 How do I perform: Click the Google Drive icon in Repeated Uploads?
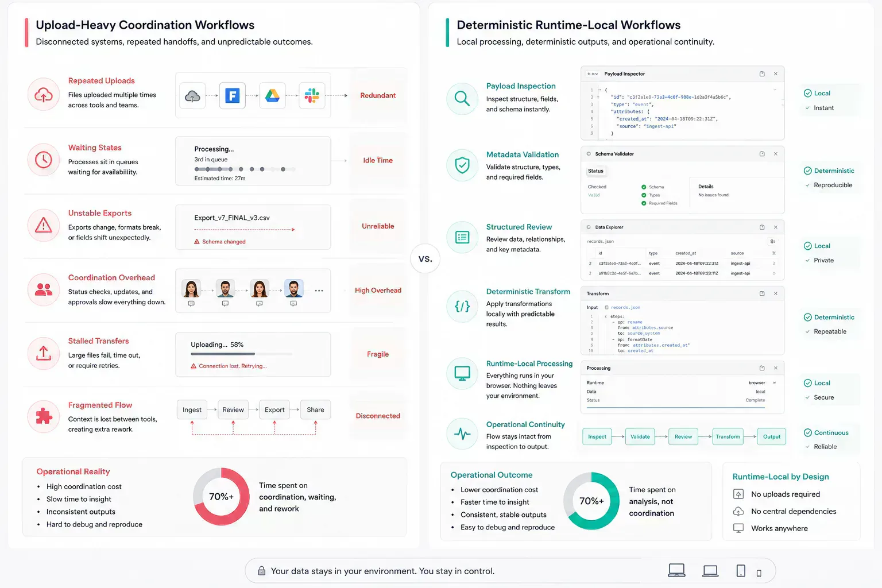point(272,96)
